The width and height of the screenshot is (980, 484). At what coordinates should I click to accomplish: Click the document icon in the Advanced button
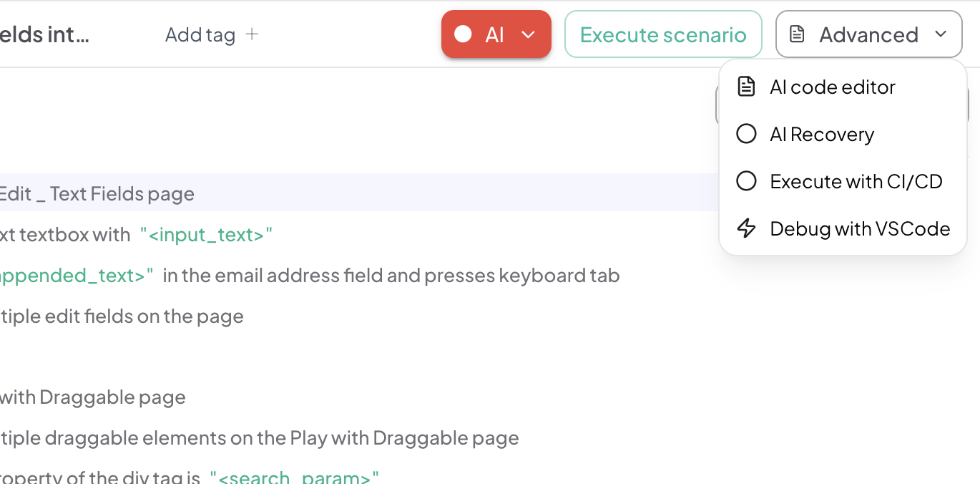point(797,34)
